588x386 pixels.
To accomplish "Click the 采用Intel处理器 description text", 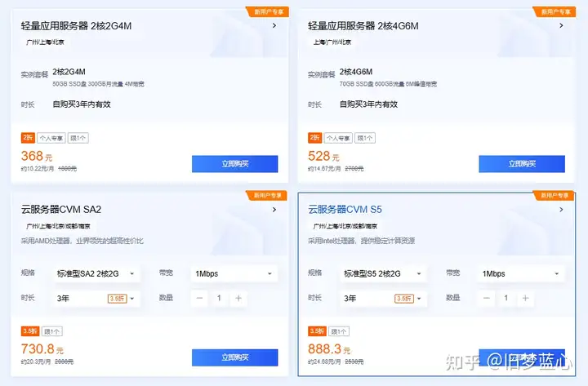I will pyautogui.click(x=362, y=241).
